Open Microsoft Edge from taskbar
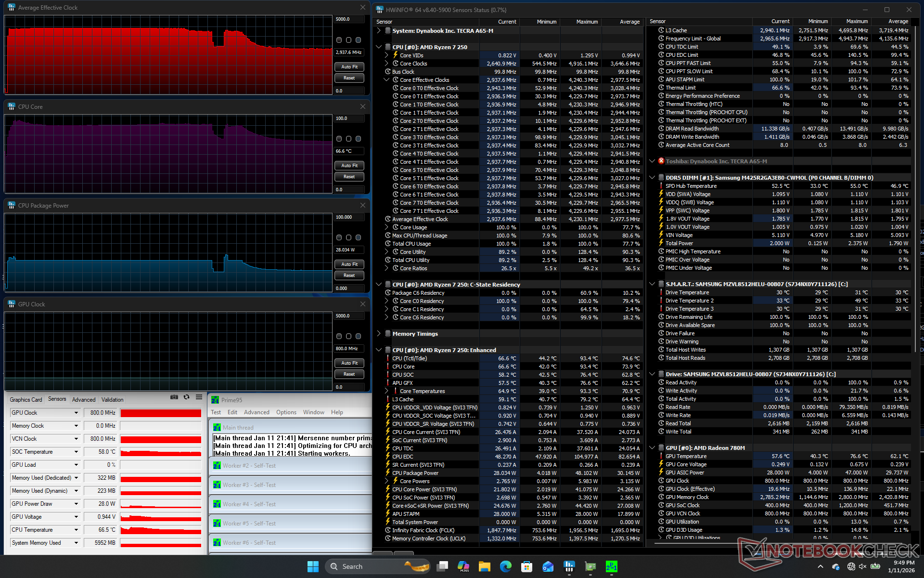Screen dimensions: 924x578 pos(505,566)
